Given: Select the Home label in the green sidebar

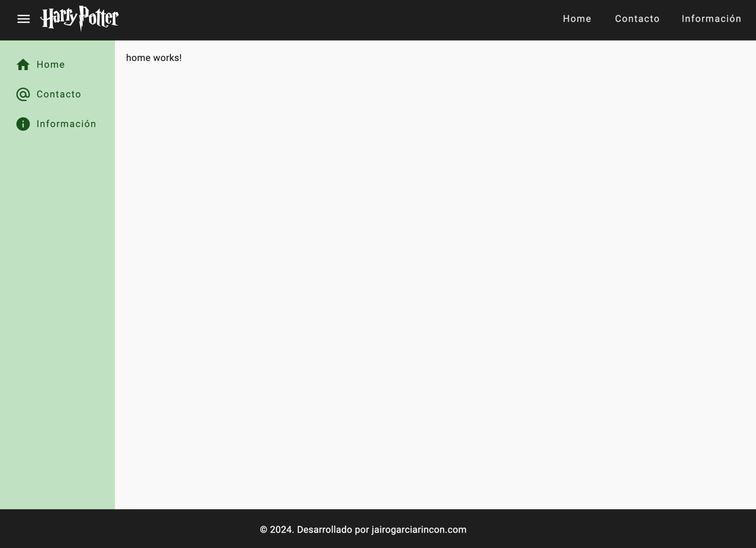Looking at the screenshot, I should pyautogui.click(x=50, y=65).
